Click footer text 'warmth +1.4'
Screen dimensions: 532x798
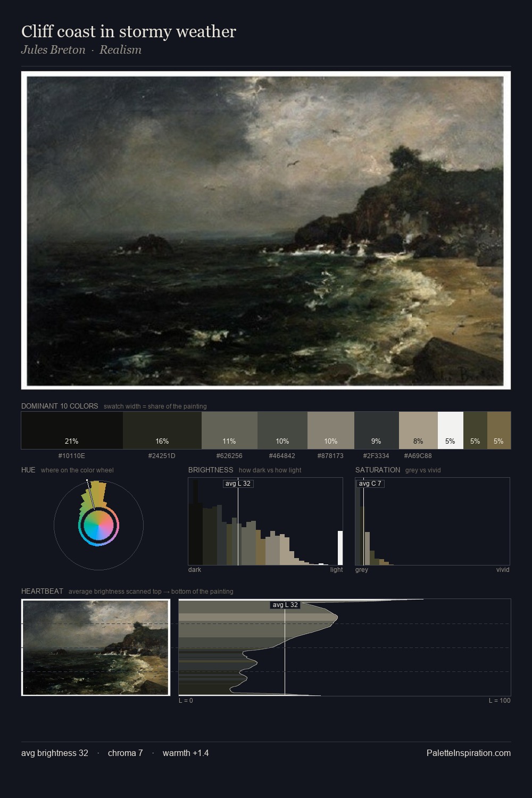coord(186,753)
